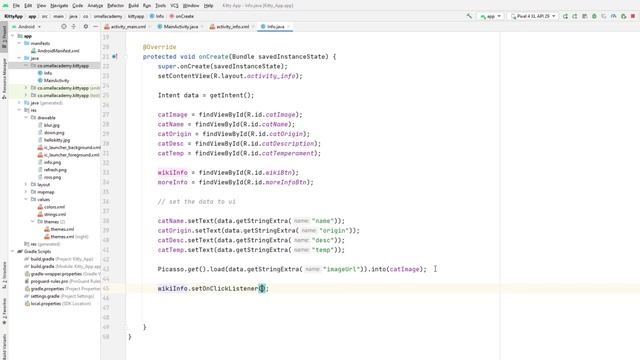
Task: Open the Navigate menu
Action: pyautogui.click(x=59, y=6)
